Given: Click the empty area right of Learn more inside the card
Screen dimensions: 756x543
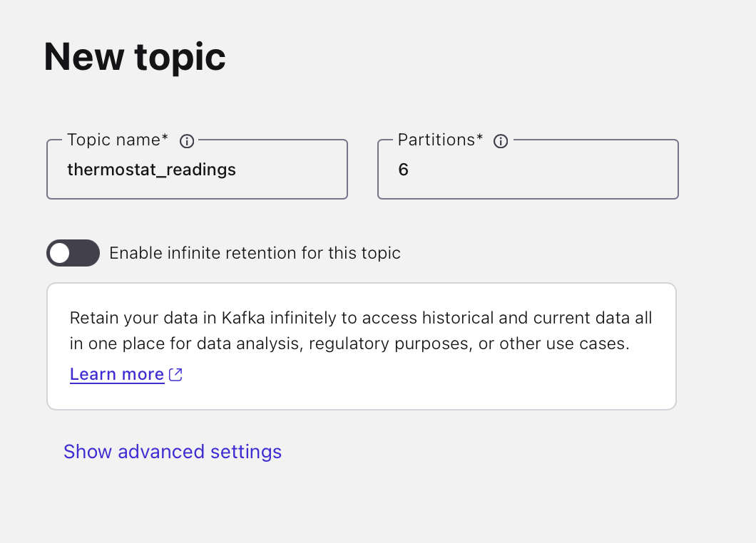Looking at the screenshot, I should pyautogui.click(x=428, y=375).
